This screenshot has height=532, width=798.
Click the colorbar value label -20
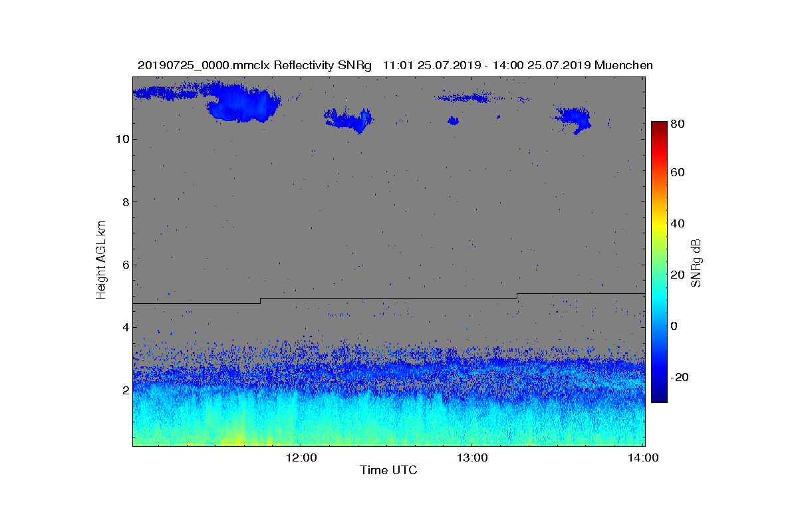[x=681, y=377]
